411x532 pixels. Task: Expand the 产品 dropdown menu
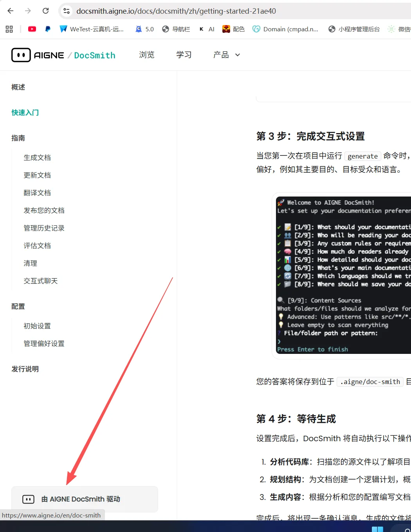[x=227, y=55]
